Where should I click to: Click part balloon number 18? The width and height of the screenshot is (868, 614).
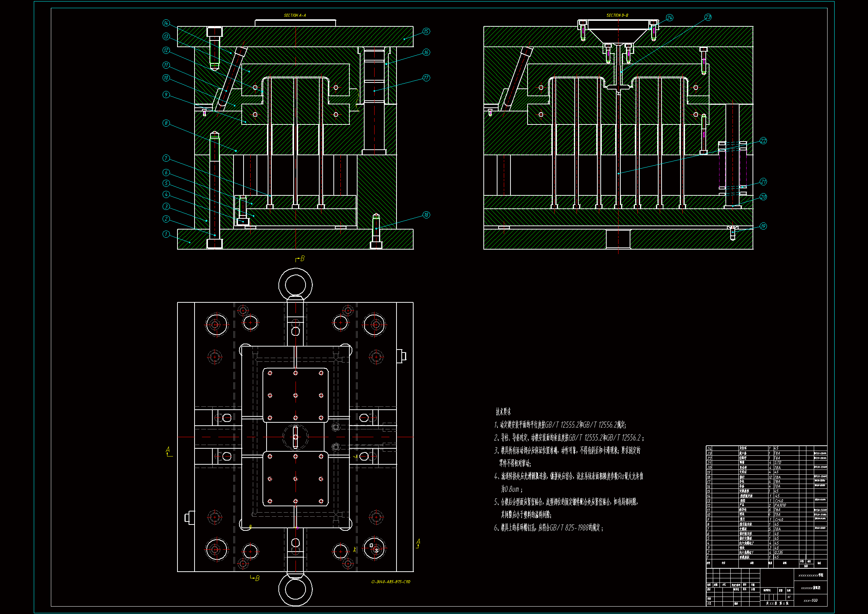(x=426, y=215)
